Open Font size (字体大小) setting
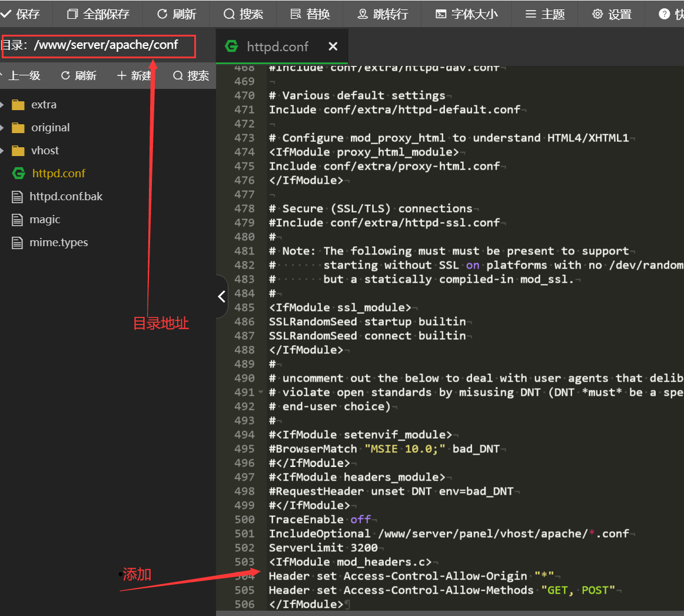Image resolution: width=684 pixels, height=616 pixels. click(467, 14)
